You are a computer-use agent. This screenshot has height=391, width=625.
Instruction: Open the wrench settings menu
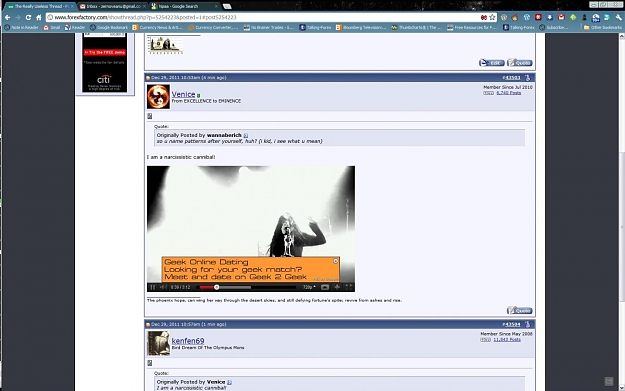(x=619, y=18)
